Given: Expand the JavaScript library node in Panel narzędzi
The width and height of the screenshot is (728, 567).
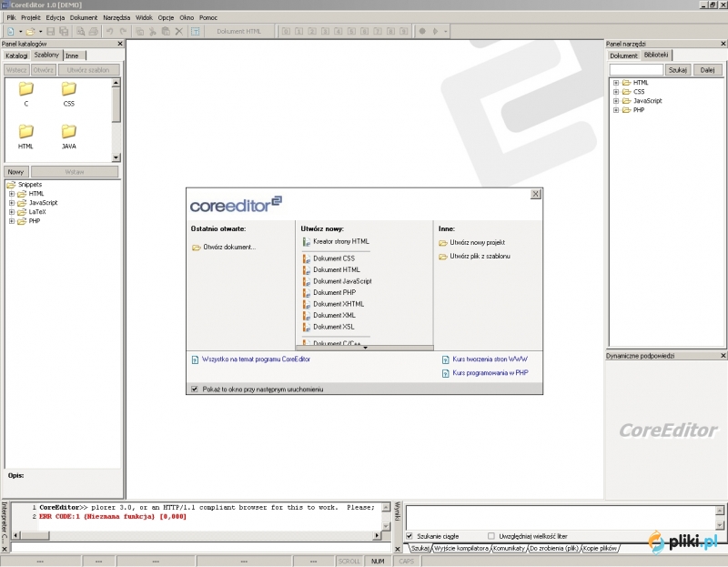Looking at the screenshot, I should pos(616,101).
